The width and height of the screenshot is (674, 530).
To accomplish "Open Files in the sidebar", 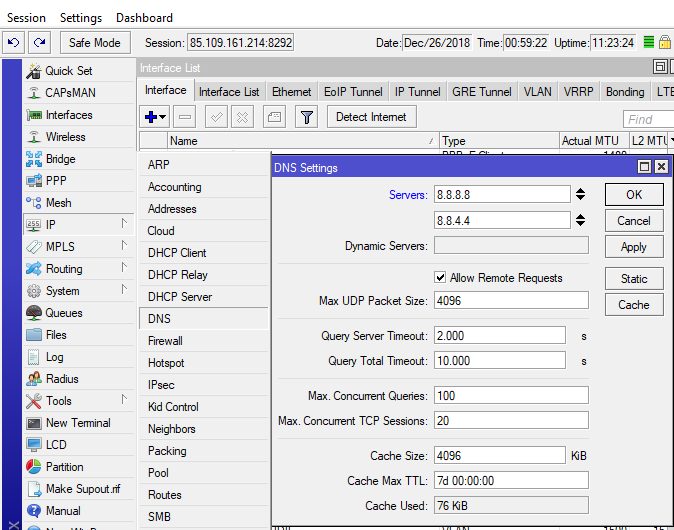I will point(80,335).
